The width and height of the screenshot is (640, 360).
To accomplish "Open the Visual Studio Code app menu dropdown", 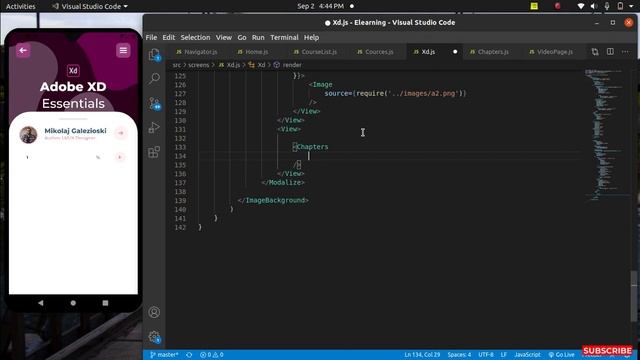I will [x=90, y=6].
